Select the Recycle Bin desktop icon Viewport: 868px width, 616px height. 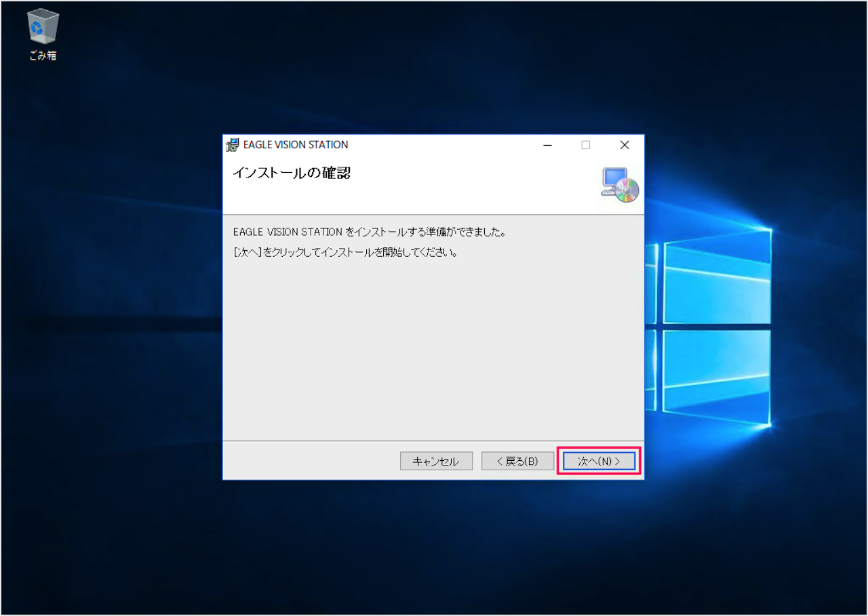[x=43, y=28]
